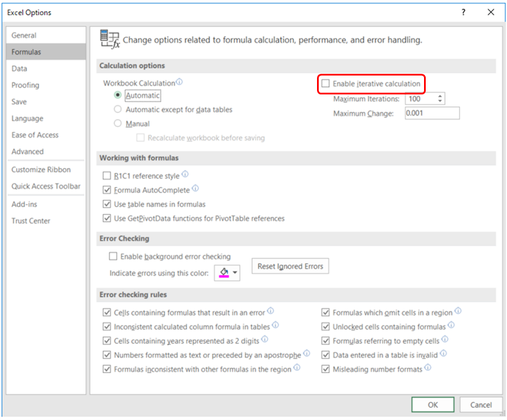507x420 pixels.
Task: Show info for Formulas inconsistent with other formulas
Action: (297, 367)
